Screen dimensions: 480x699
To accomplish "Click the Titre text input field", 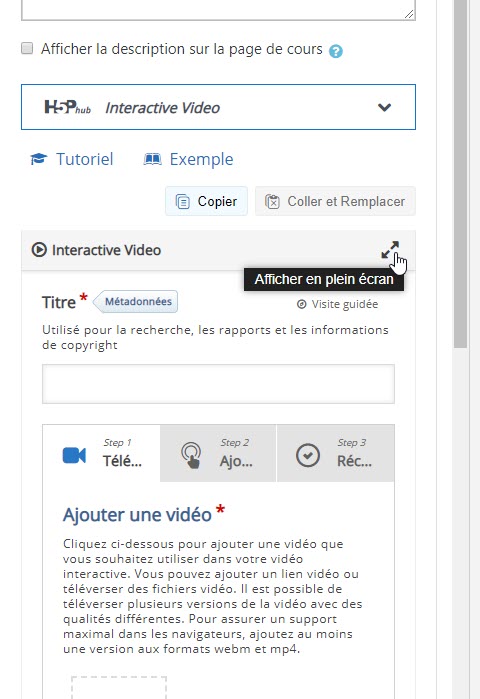I will coord(218,384).
